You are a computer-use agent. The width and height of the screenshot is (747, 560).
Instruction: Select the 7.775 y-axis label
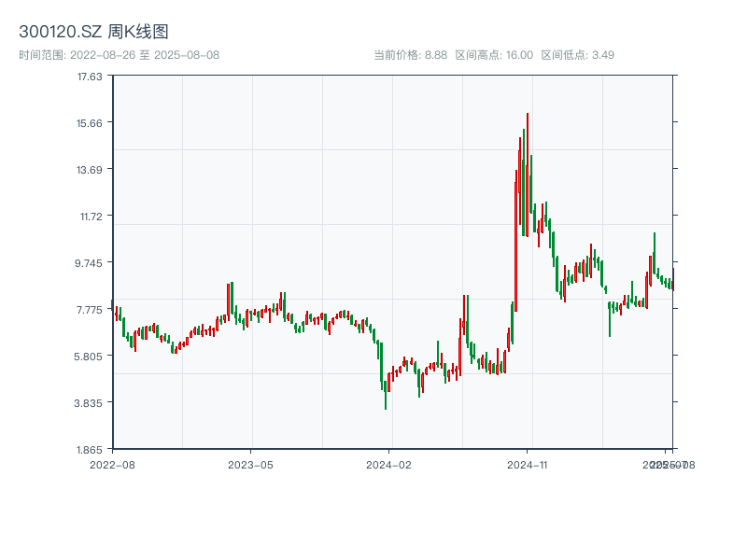point(90,310)
